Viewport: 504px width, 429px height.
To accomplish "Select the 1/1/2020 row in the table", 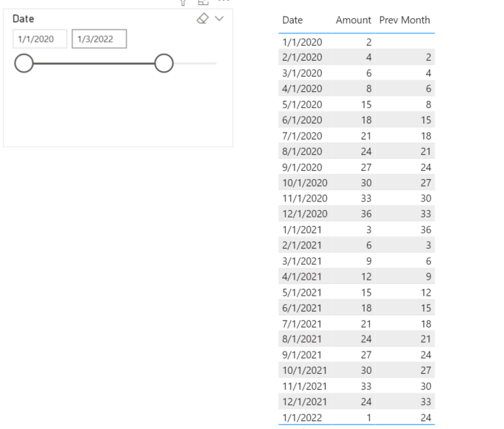I will coord(357,42).
